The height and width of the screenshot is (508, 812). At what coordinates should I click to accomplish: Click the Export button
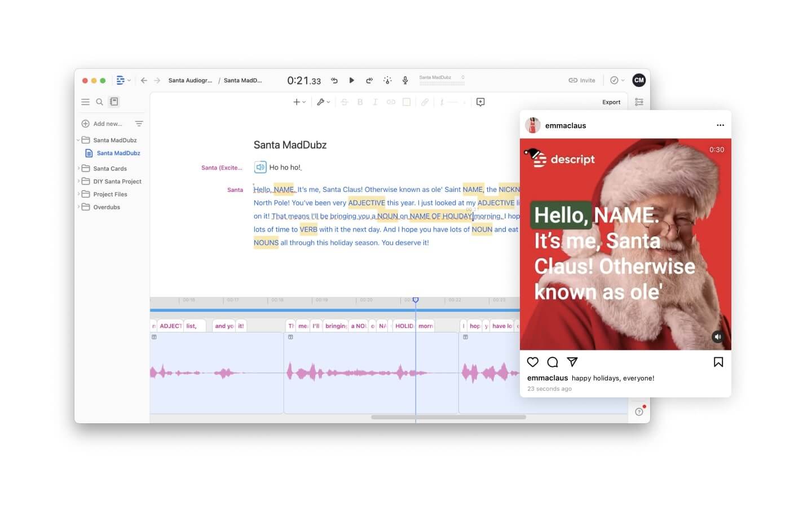point(611,102)
